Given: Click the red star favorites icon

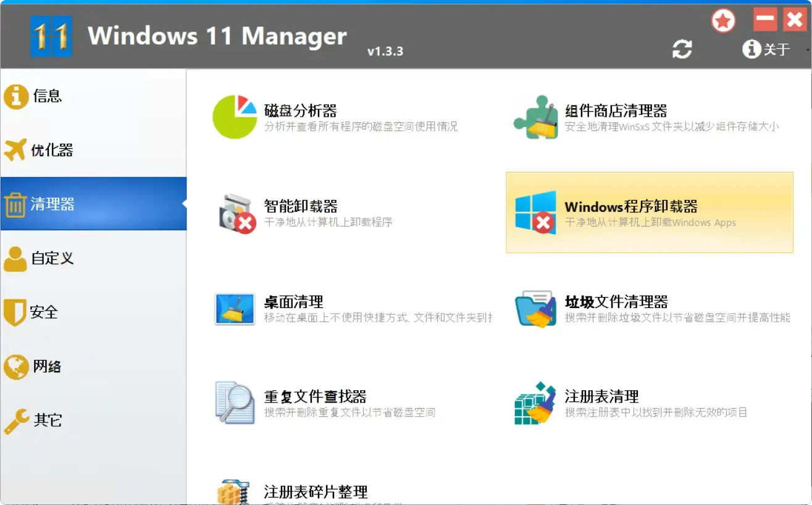Looking at the screenshot, I should [x=723, y=22].
